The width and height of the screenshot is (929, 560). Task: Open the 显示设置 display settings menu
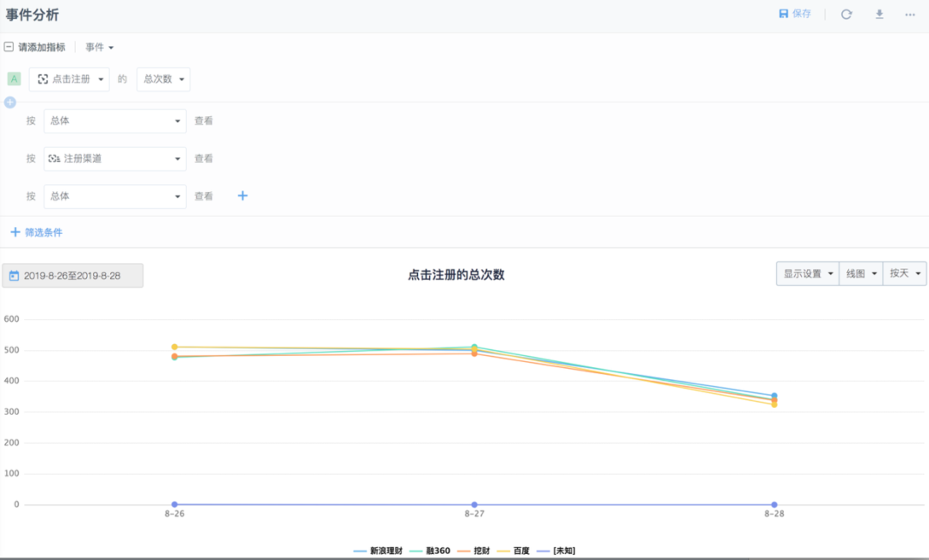point(807,273)
